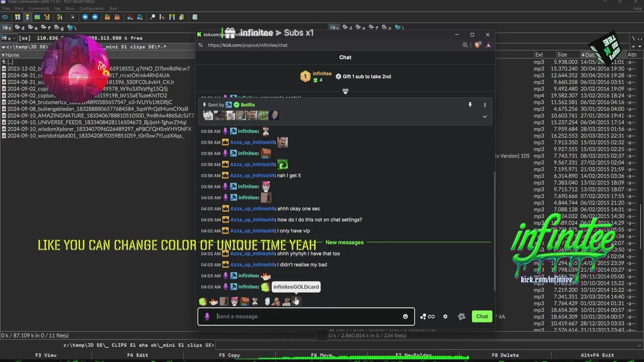Click Gift 1 sub to take 2nd

click(363, 76)
